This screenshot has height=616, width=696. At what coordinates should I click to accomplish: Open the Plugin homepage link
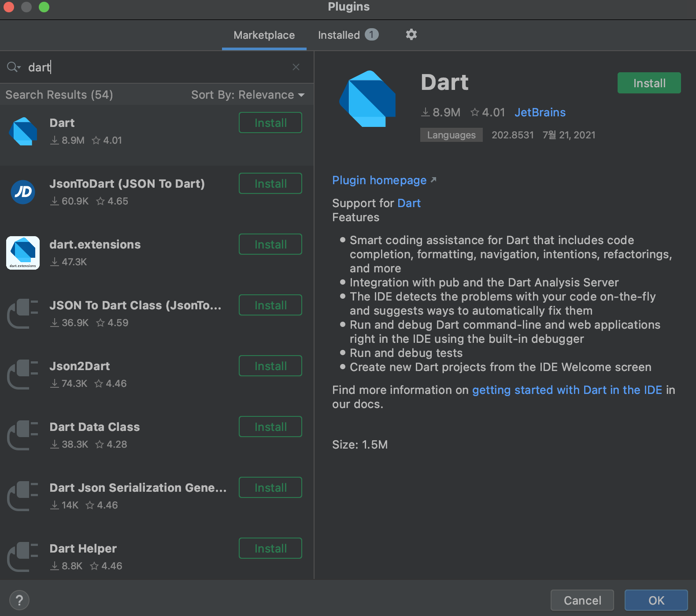point(384,180)
